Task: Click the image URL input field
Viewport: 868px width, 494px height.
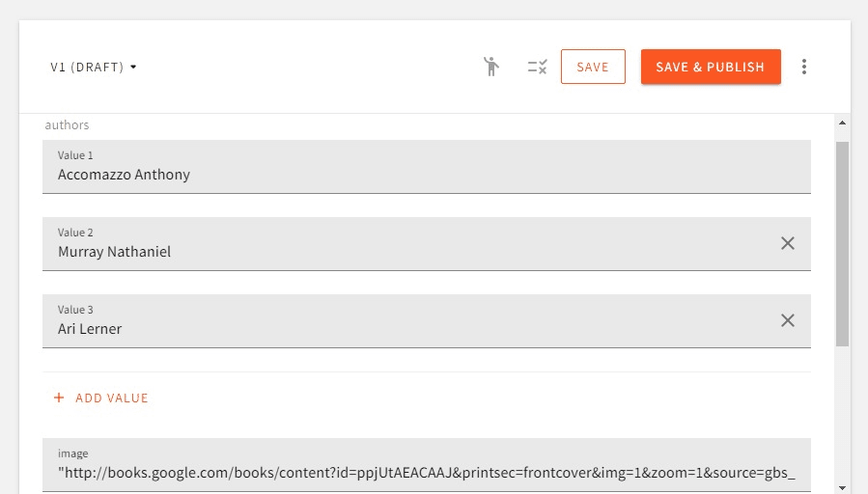Action: pyautogui.click(x=425, y=473)
